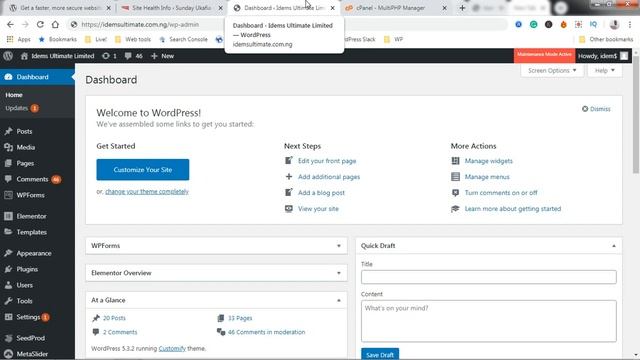Reload the page with browser refresh icon
Viewport: 640px width, 360px height.
tap(40, 24)
